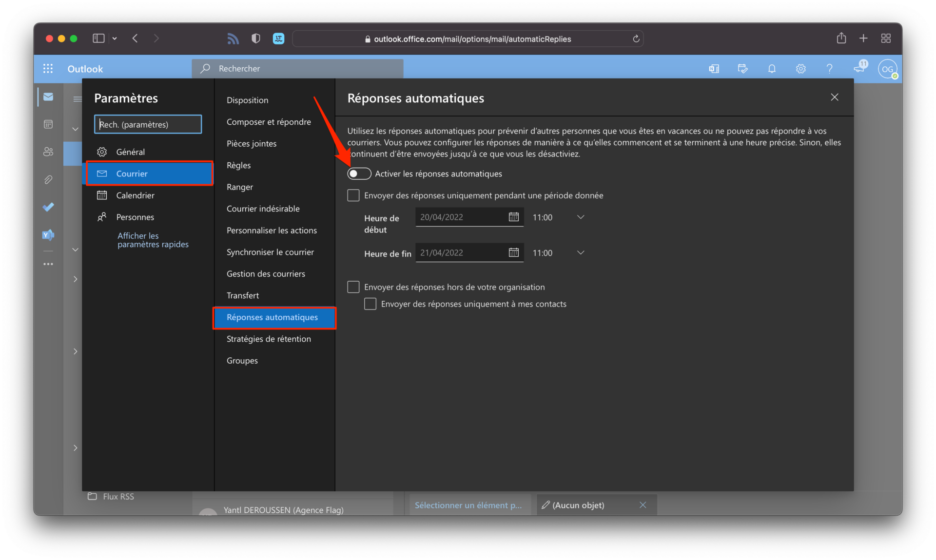Select Réponses automatiques in settings list

[x=274, y=317]
